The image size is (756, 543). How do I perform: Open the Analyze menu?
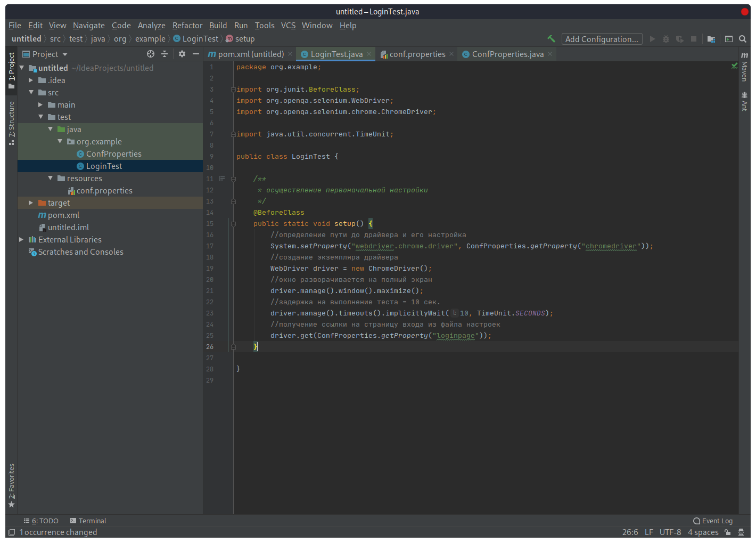coord(151,25)
